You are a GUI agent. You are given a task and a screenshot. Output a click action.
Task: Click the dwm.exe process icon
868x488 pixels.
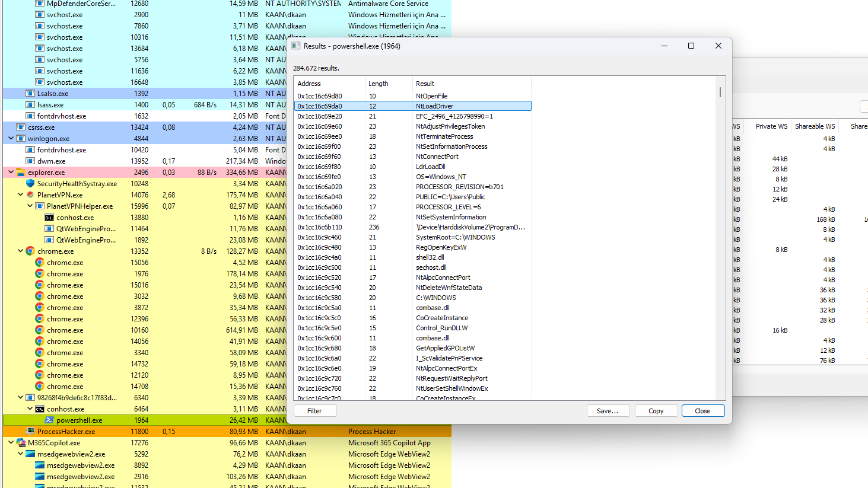click(x=30, y=161)
